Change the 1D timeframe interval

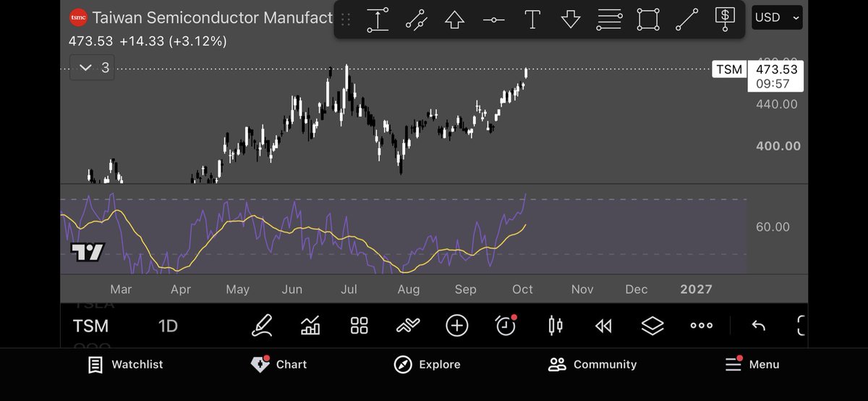pyautogui.click(x=168, y=326)
